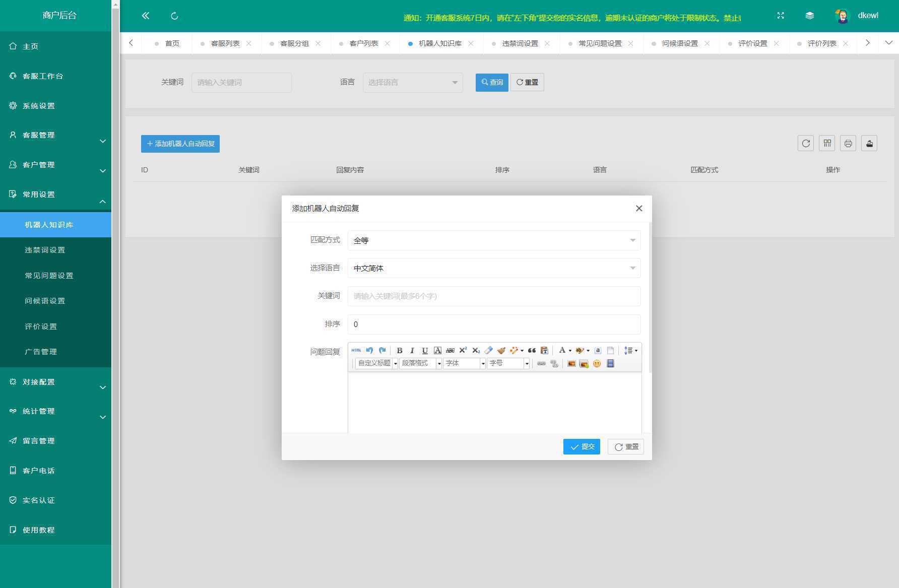The height and width of the screenshot is (588, 899).
Task: Click the layers icon in header
Action: (810, 16)
